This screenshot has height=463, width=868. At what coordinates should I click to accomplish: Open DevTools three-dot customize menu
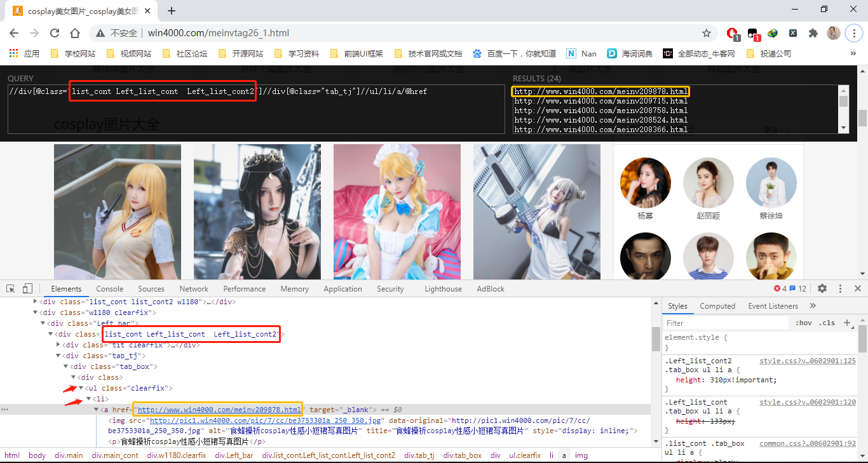(x=840, y=288)
